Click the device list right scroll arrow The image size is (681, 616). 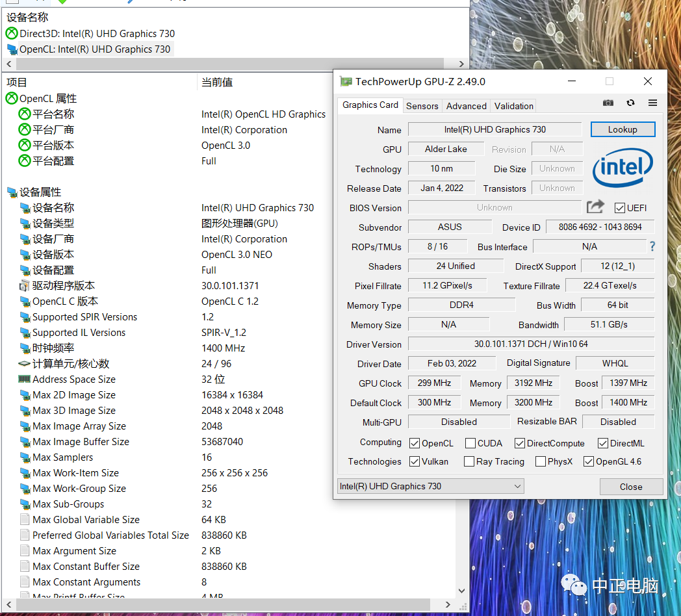(461, 64)
